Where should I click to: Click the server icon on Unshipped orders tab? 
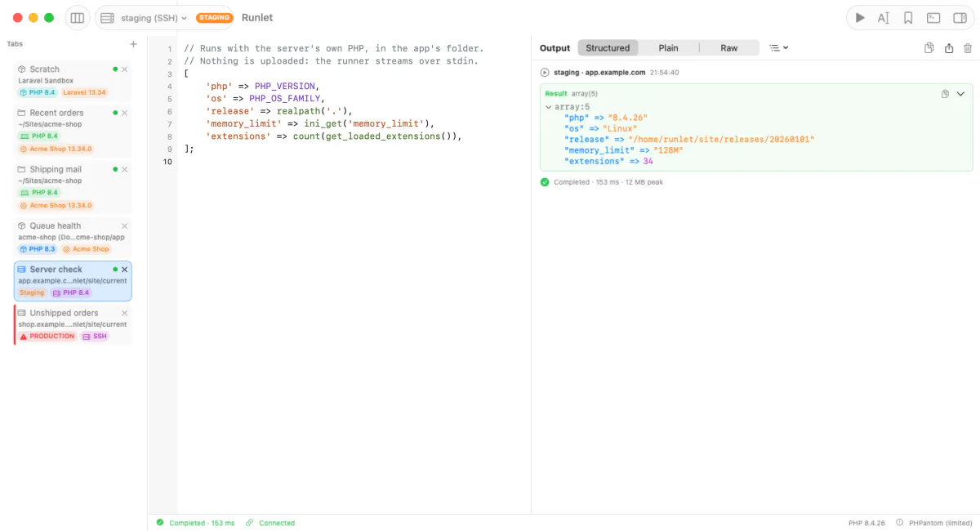coord(22,313)
